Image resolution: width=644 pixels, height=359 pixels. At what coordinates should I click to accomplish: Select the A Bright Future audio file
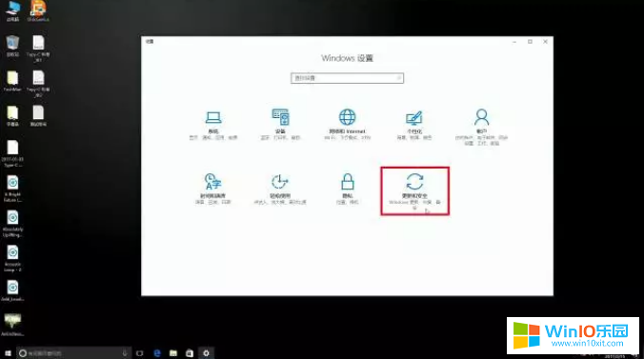(x=12, y=189)
